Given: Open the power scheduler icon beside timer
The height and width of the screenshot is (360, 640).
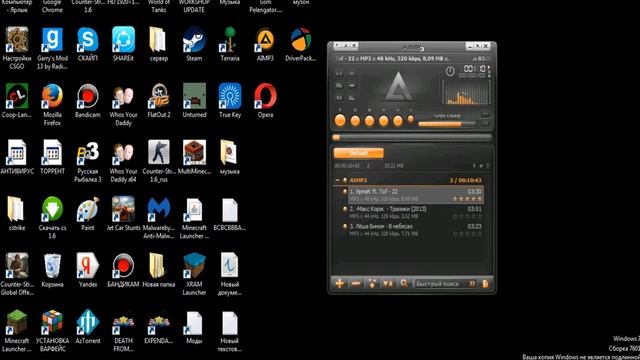Looking at the screenshot, I should click(x=450, y=71).
